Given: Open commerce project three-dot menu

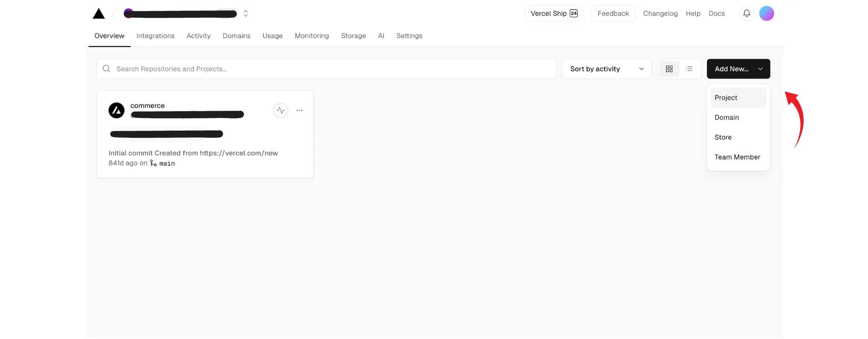Looking at the screenshot, I should (299, 110).
